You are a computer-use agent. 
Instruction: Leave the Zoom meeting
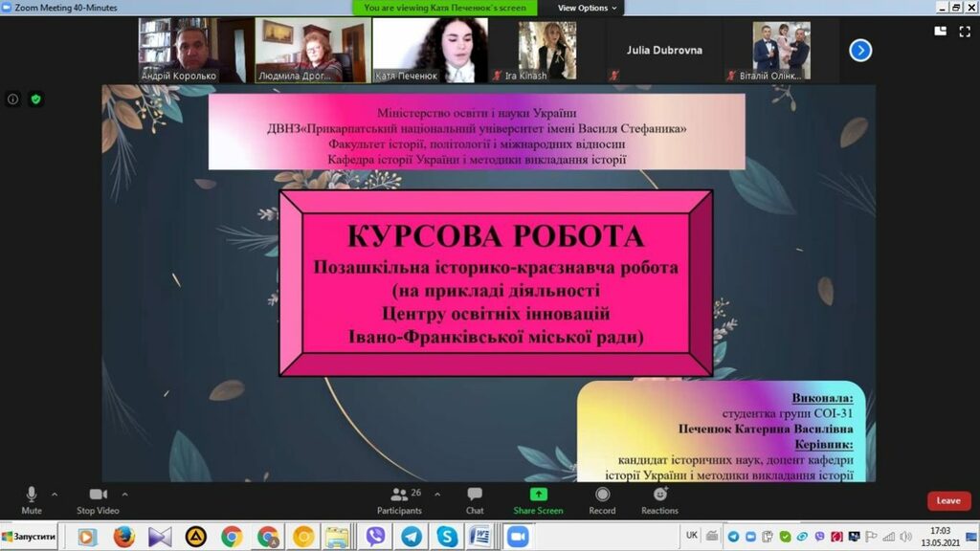(x=948, y=500)
